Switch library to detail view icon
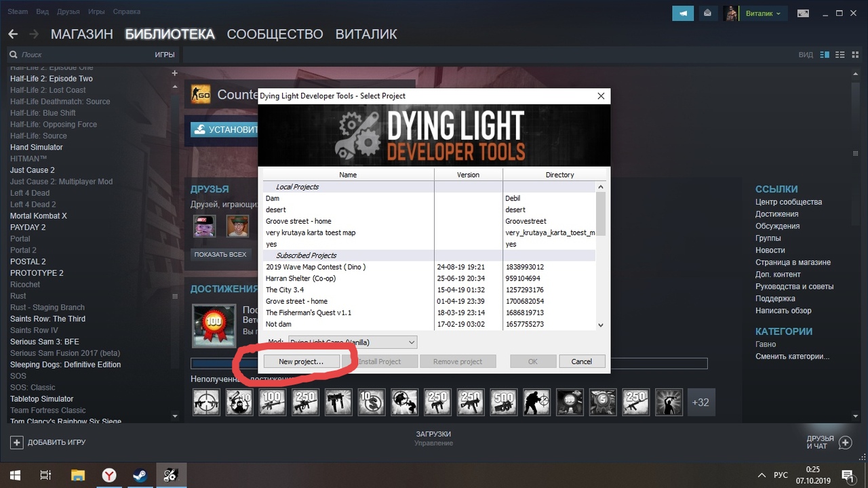Viewport: 868px width, 488px height. pos(825,54)
